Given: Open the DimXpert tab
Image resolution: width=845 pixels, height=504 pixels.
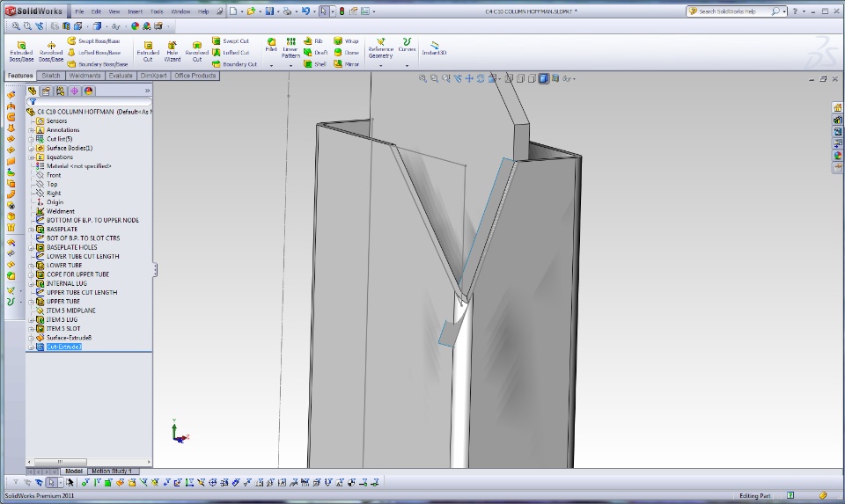Looking at the screenshot, I should (153, 76).
